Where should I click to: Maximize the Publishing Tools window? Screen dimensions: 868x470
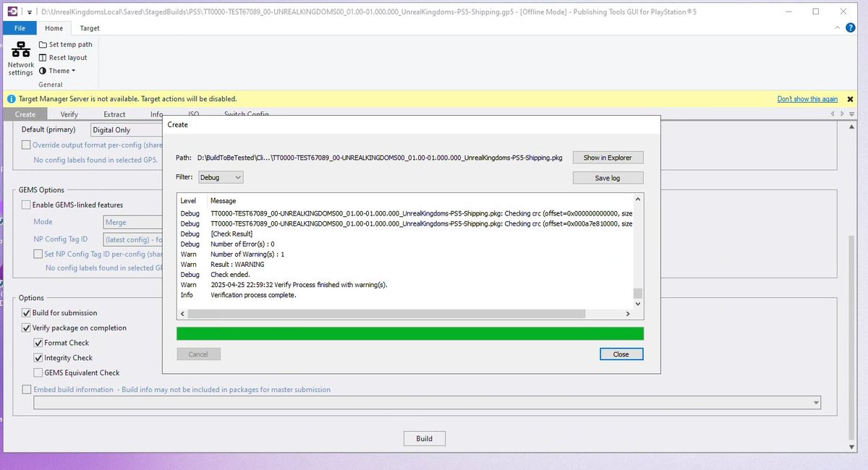click(x=816, y=12)
